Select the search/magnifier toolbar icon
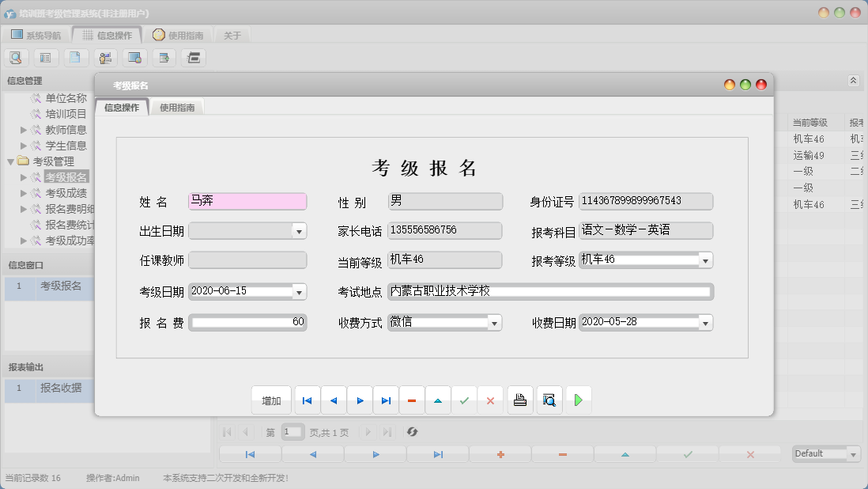868x489 pixels. click(16, 57)
